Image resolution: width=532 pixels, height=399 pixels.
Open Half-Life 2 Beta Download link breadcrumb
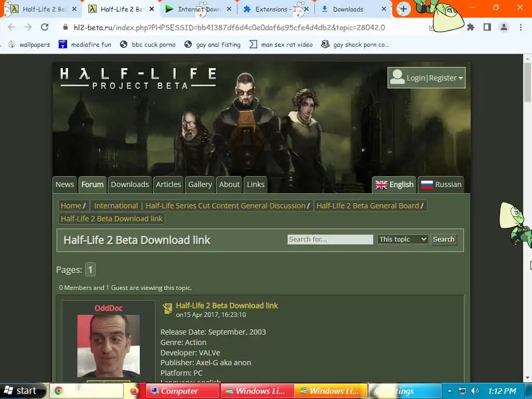click(x=112, y=219)
